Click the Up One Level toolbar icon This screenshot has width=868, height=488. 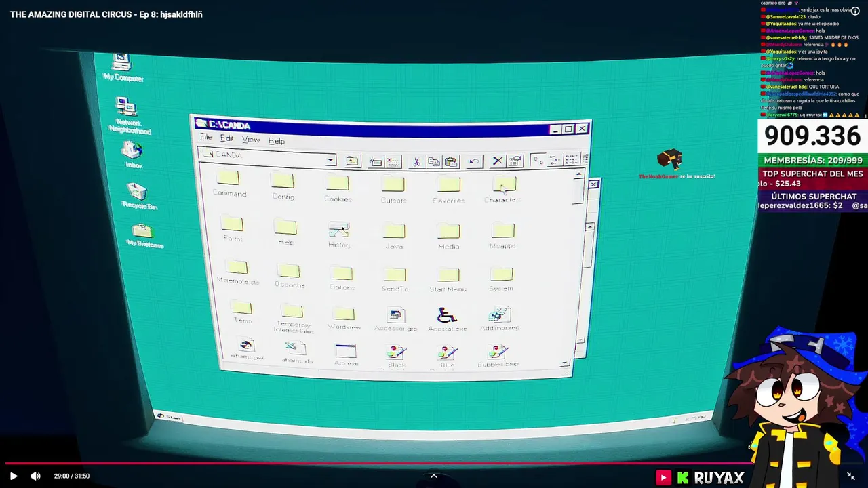point(352,161)
